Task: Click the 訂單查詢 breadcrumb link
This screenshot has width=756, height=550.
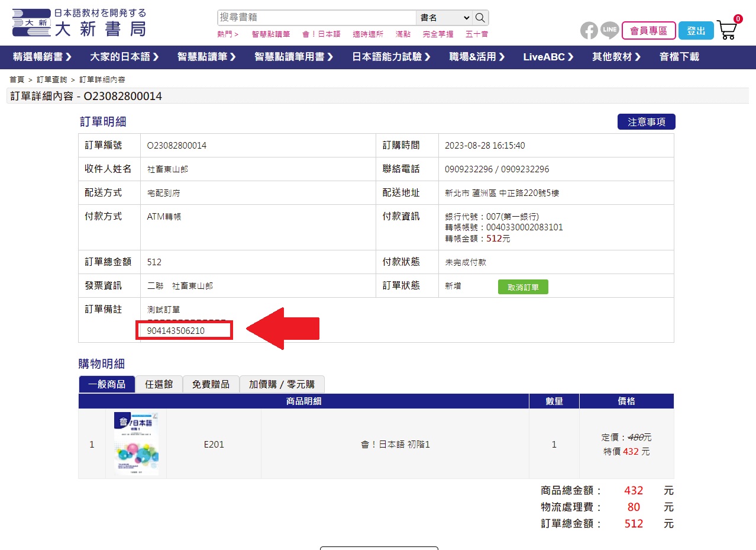Action: [51, 79]
